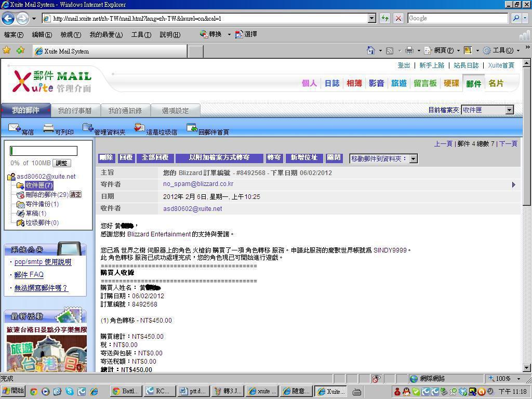
Task: Click the 轉寄 forward button
Action: click(274, 158)
